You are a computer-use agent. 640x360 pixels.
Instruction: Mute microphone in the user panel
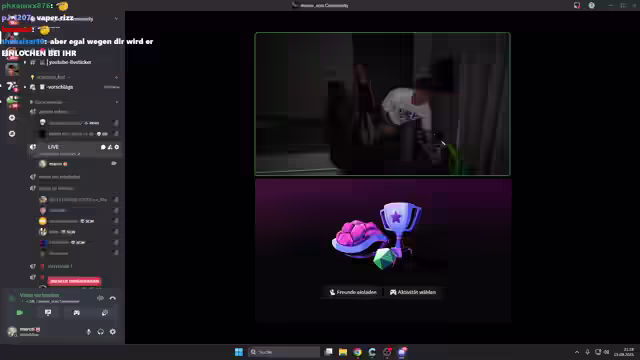89,332
